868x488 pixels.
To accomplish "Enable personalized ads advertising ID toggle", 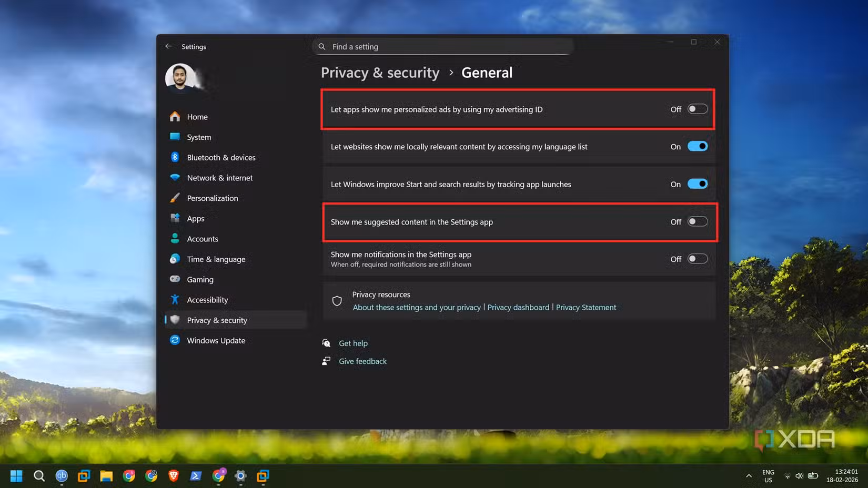I will [x=698, y=109].
